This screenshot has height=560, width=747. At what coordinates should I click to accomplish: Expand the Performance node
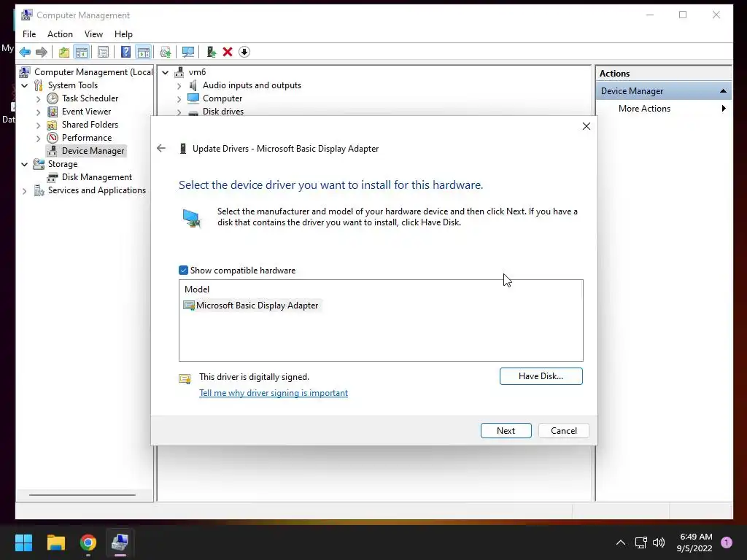(x=39, y=139)
